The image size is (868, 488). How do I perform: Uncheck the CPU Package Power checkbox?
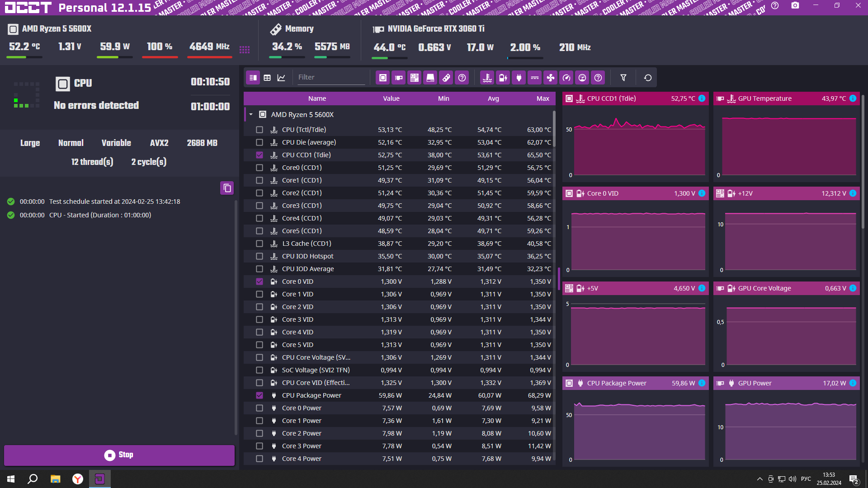[259, 395]
